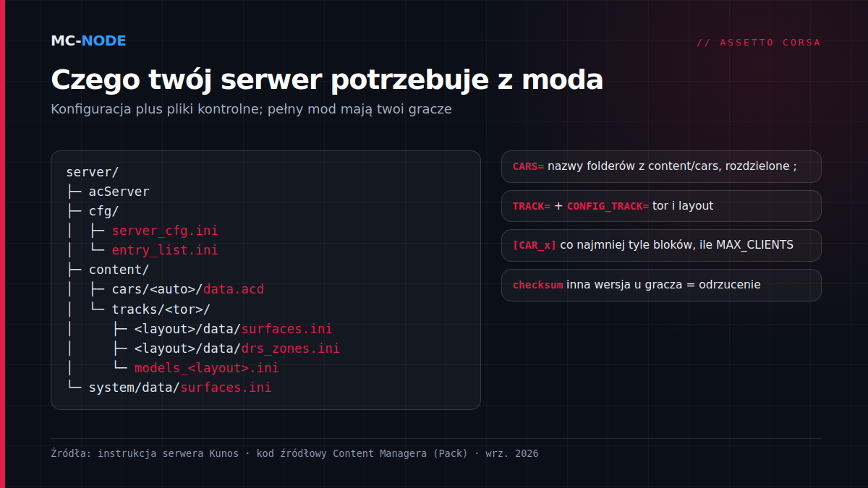Click the '// ASSETTO CORSA' label
The image size is (868, 488).
(x=759, y=43)
